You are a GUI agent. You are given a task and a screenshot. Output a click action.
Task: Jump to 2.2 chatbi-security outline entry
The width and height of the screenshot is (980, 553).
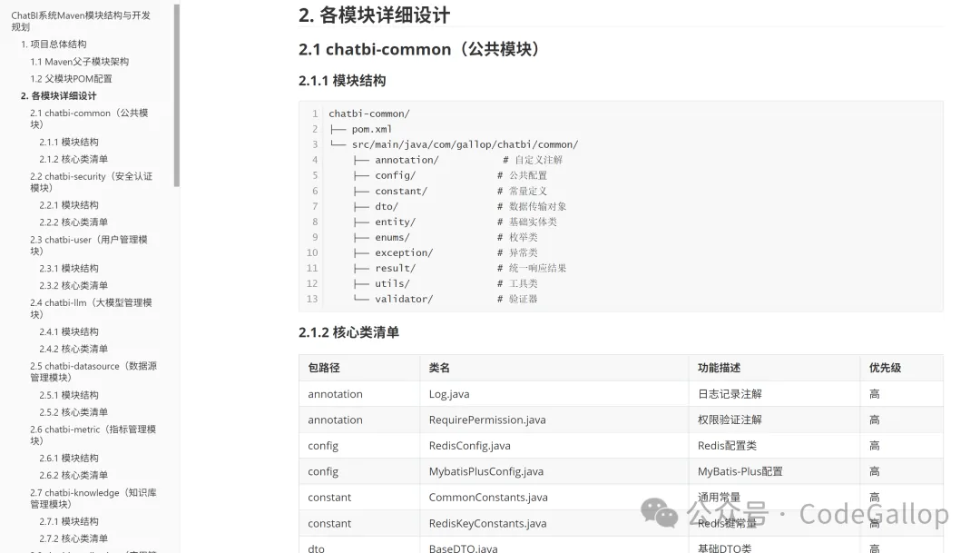(x=92, y=182)
